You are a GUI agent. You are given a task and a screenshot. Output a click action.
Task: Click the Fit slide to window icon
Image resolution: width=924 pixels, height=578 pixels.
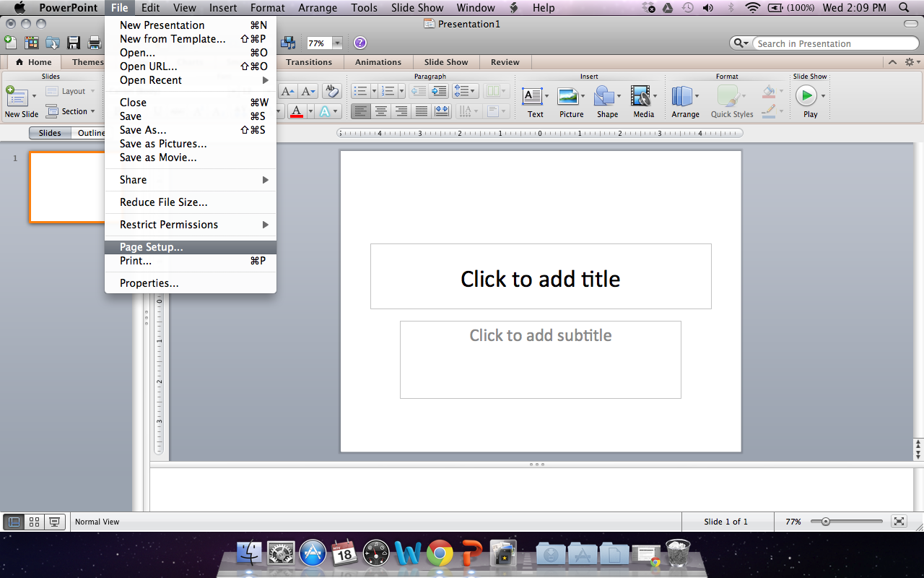pos(899,521)
